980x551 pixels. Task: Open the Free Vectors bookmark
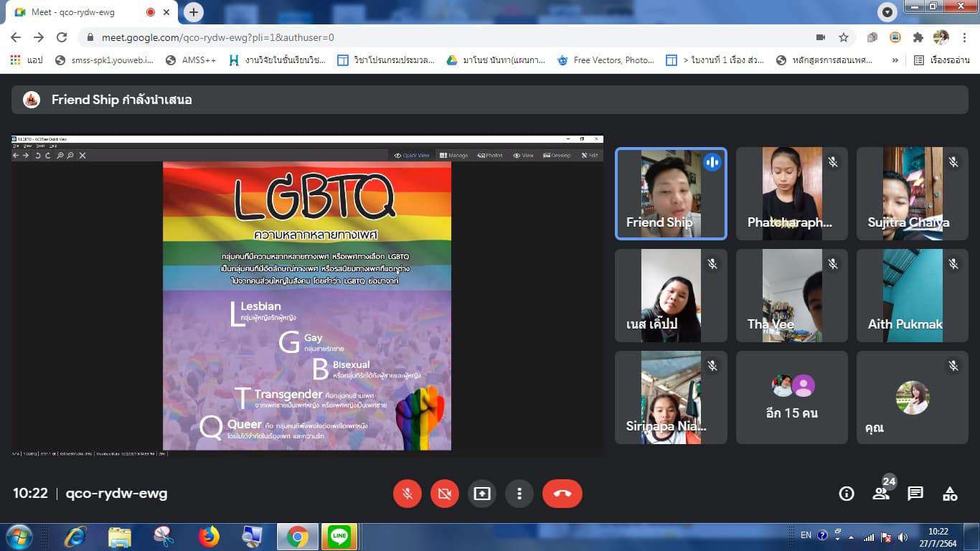pos(606,60)
